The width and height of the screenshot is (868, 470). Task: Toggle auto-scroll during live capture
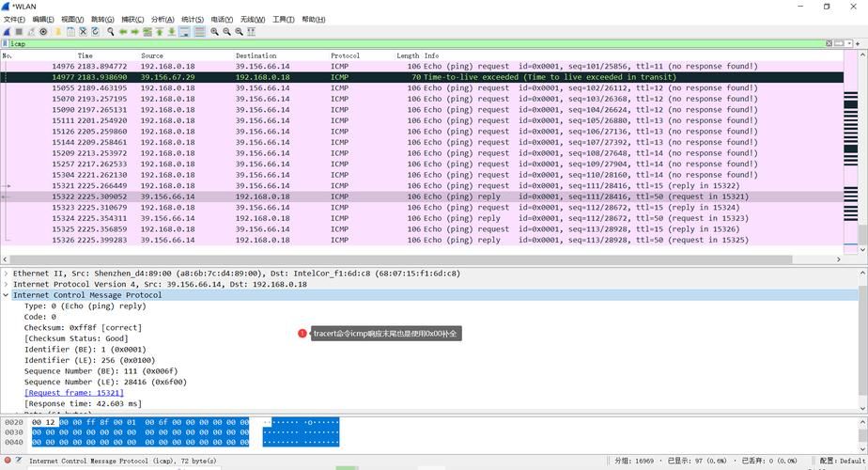pyautogui.click(x=184, y=32)
